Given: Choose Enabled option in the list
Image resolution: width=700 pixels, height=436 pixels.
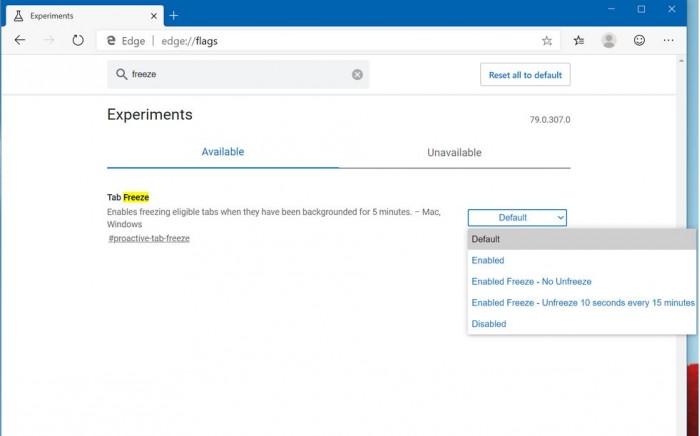Looking at the screenshot, I should pos(581,260).
